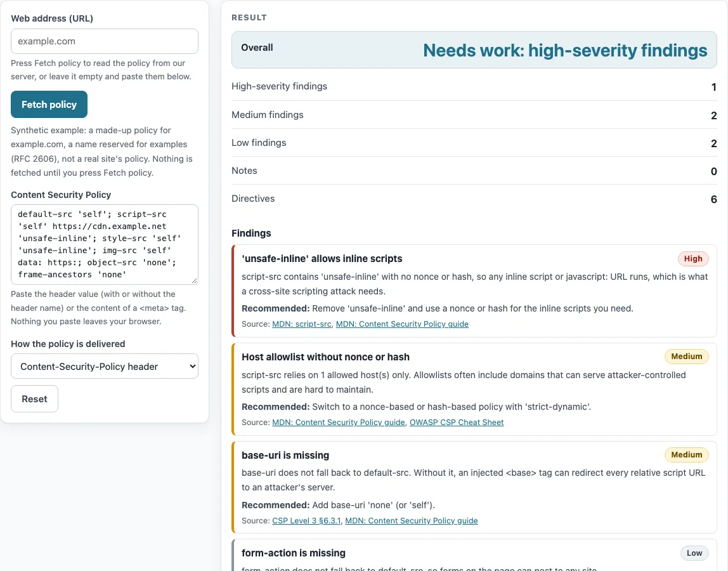This screenshot has height=571, width=728.
Task: Click the "Overall" label
Action: point(257,48)
